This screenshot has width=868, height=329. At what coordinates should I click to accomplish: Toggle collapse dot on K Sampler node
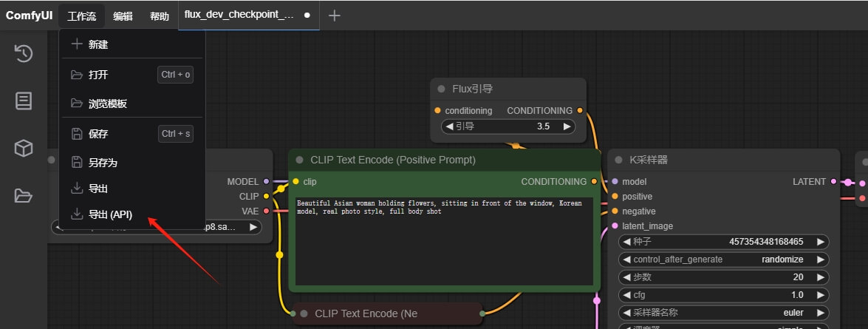coord(618,160)
